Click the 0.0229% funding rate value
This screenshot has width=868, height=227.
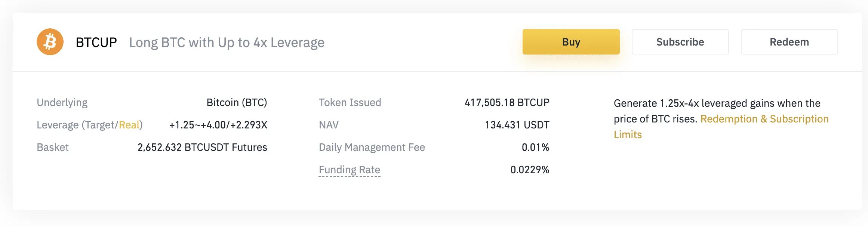click(530, 170)
